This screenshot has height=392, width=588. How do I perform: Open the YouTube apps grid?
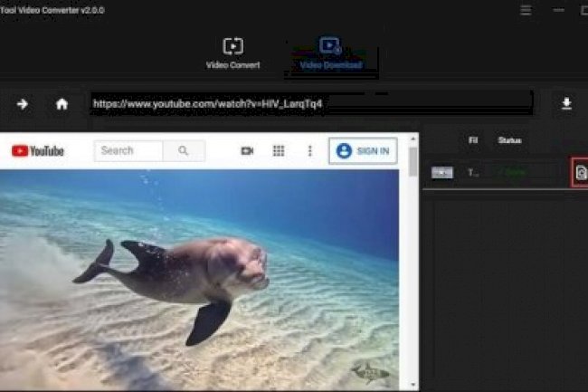pos(279,151)
